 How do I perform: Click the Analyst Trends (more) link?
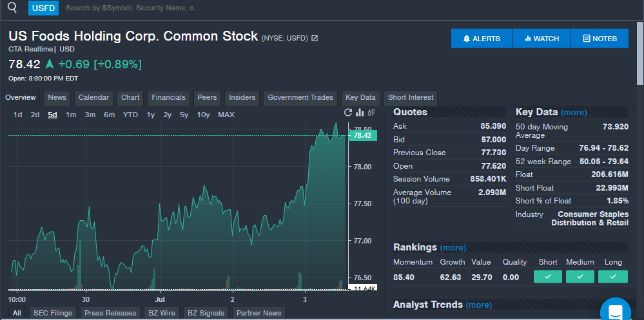tap(479, 305)
